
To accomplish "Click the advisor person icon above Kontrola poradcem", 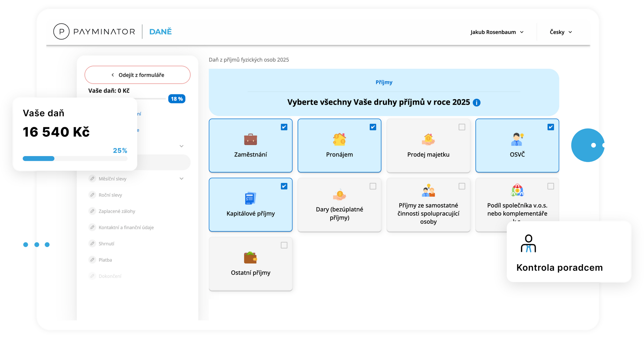I will 528,243.
